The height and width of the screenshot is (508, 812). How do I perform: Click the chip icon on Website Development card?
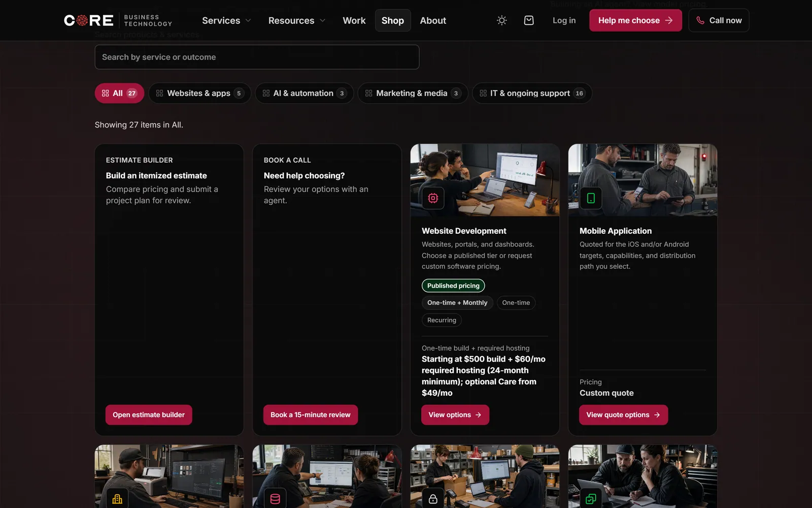click(433, 198)
